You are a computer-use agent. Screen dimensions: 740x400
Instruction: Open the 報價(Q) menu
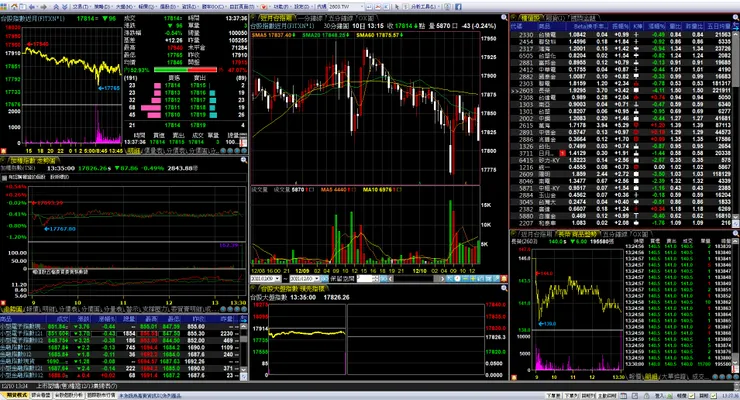tap(146, 7)
